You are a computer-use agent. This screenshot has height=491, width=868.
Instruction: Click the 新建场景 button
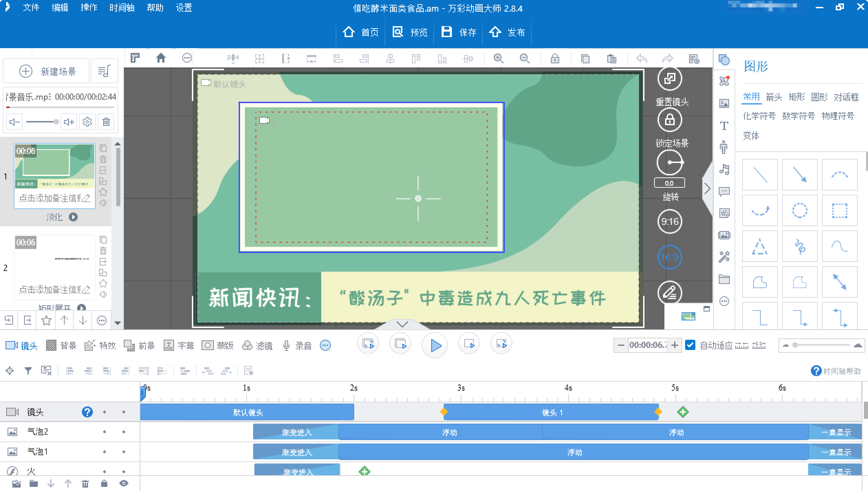point(46,71)
